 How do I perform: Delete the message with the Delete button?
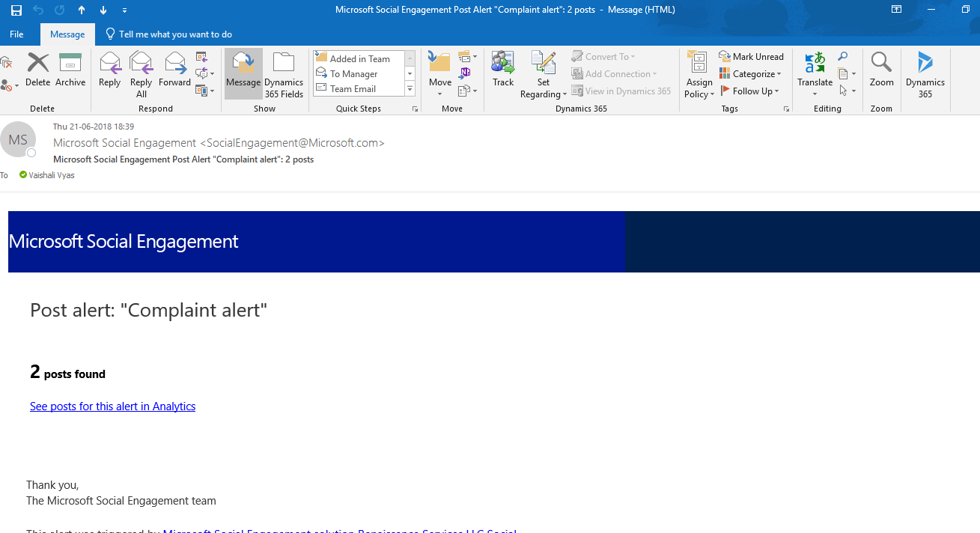(37, 71)
